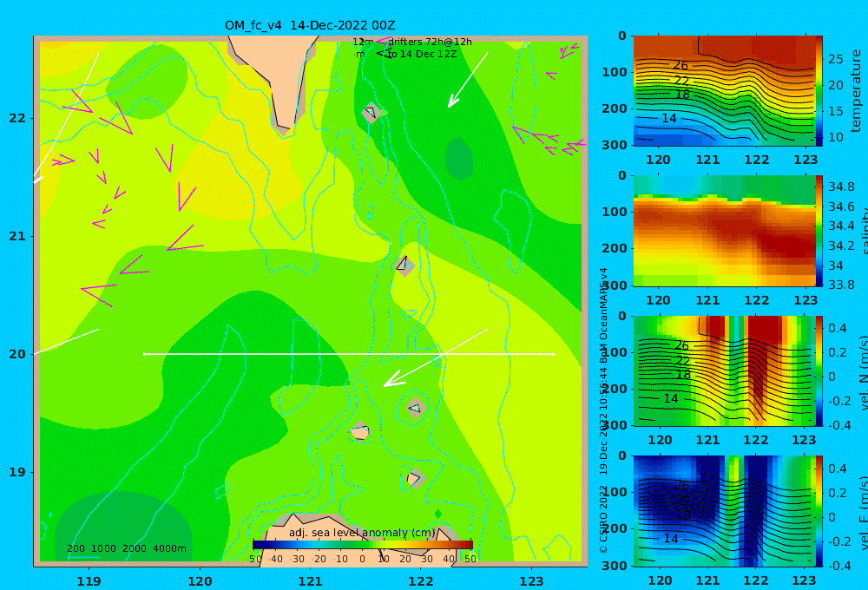This screenshot has height=590, width=868.
Task: Click the temperature panel's vertical colorbar
Action: 819,91
